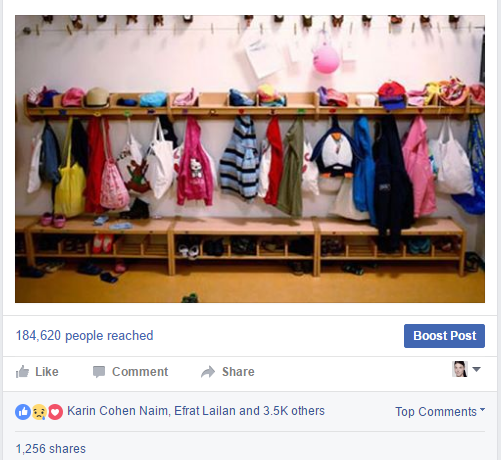Open the sad face reaction icon

click(39, 412)
